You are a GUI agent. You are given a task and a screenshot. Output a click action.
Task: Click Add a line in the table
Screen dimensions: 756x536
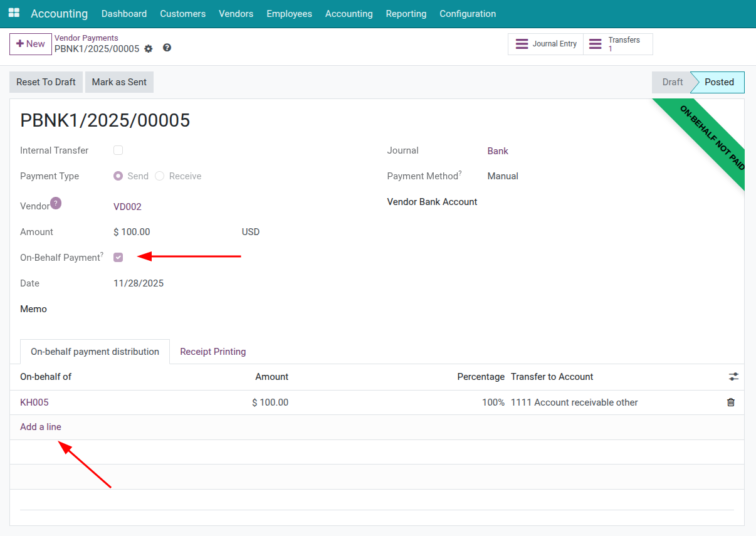point(40,426)
